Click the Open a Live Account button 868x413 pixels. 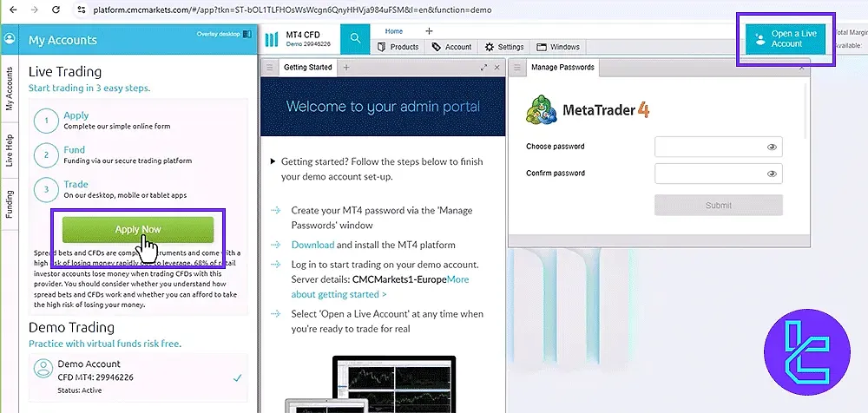coord(785,39)
